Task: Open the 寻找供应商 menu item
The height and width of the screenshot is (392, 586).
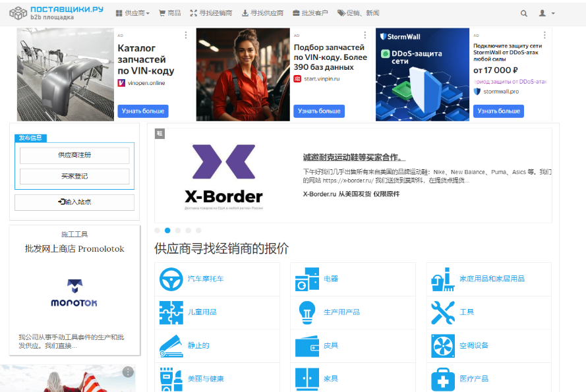Action: coord(262,13)
